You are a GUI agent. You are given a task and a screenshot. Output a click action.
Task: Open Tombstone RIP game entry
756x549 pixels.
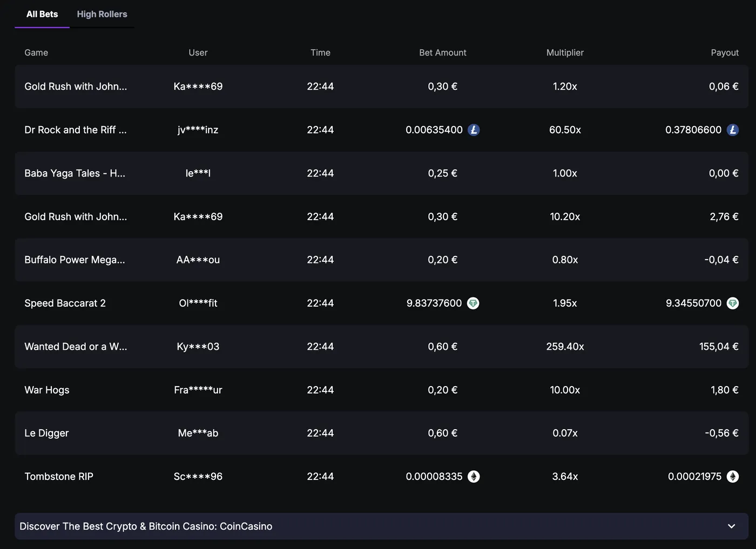click(x=59, y=477)
